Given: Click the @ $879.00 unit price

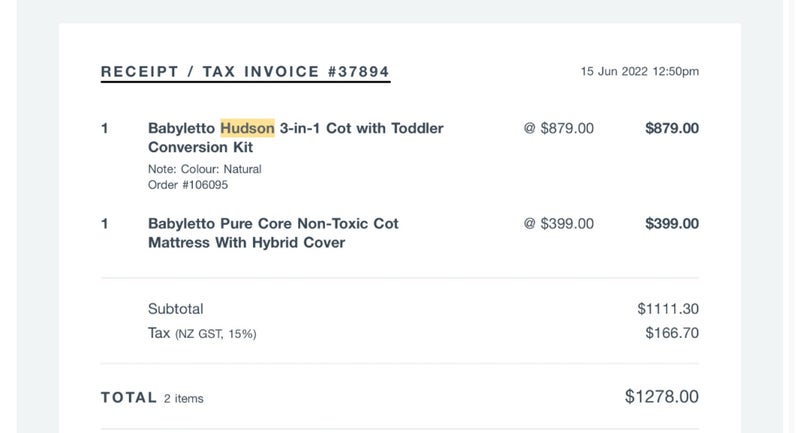Looking at the screenshot, I should pos(559,128).
